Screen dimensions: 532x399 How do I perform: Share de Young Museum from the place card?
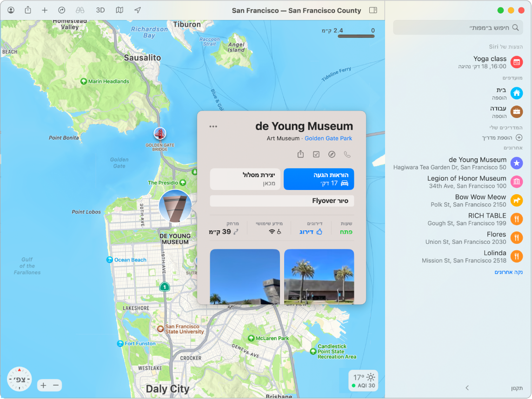pyautogui.click(x=300, y=154)
